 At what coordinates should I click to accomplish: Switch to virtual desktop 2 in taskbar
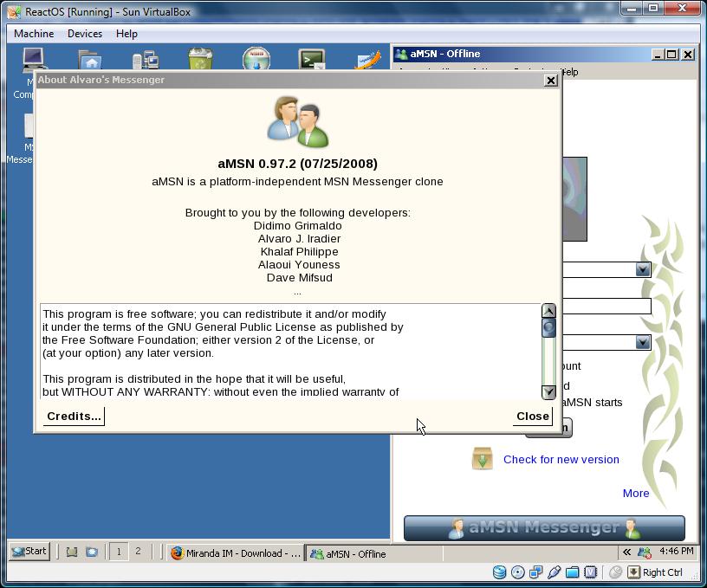pyautogui.click(x=138, y=552)
